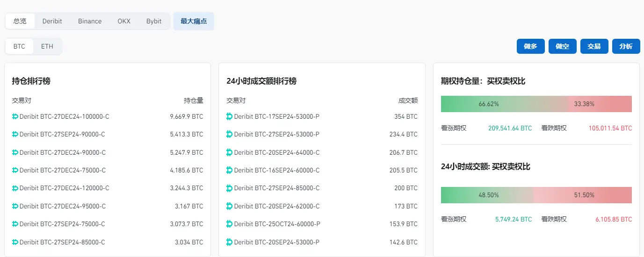Open the Bybit exchange tab
Screen dimensions: 644x257
pos(154,21)
